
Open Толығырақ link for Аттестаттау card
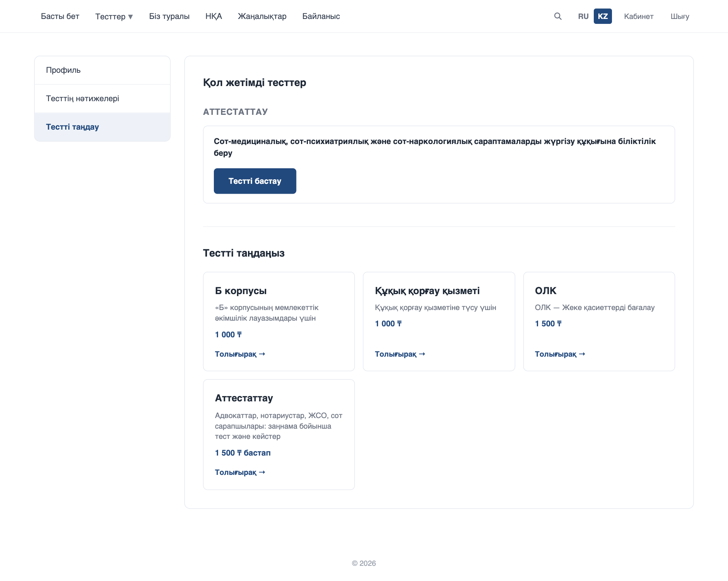[x=240, y=472]
